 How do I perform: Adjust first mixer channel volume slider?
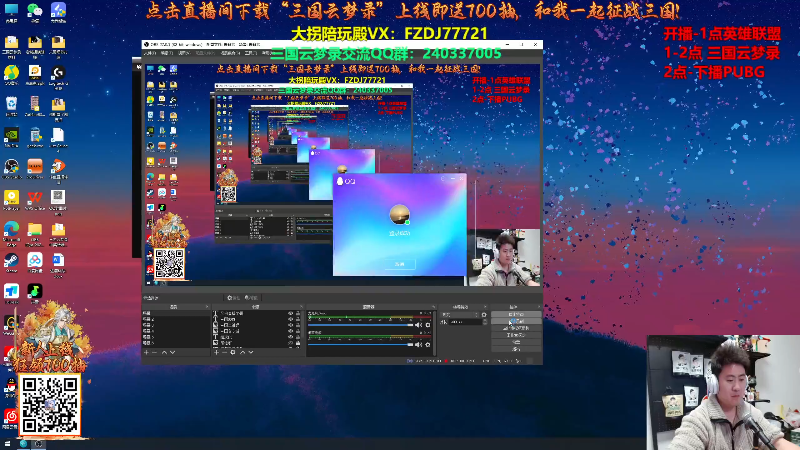click(x=361, y=325)
